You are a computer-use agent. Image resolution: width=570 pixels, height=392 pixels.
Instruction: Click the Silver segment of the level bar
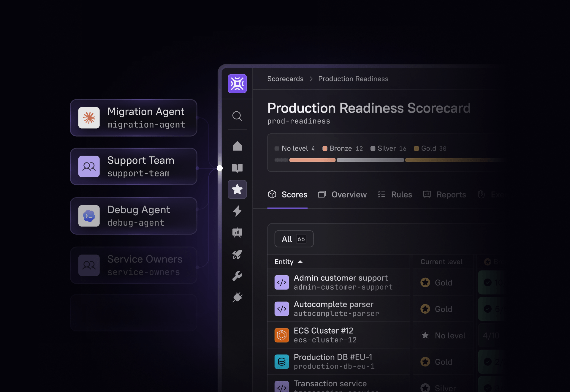coord(370,160)
